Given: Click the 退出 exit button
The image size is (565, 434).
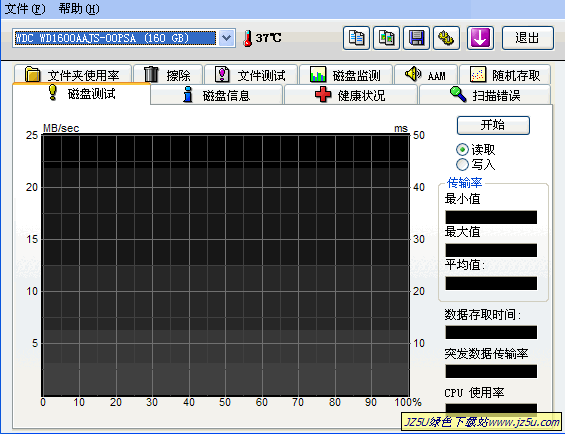Looking at the screenshot, I should [528, 38].
